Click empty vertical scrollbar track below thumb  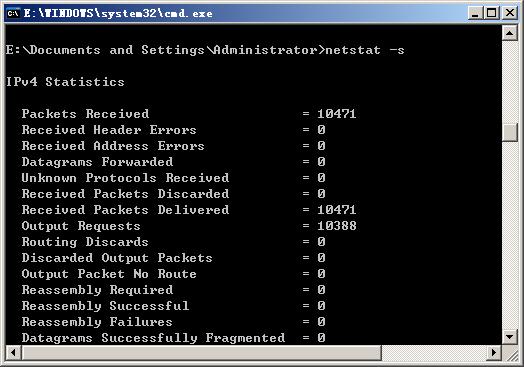click(510, 236)
